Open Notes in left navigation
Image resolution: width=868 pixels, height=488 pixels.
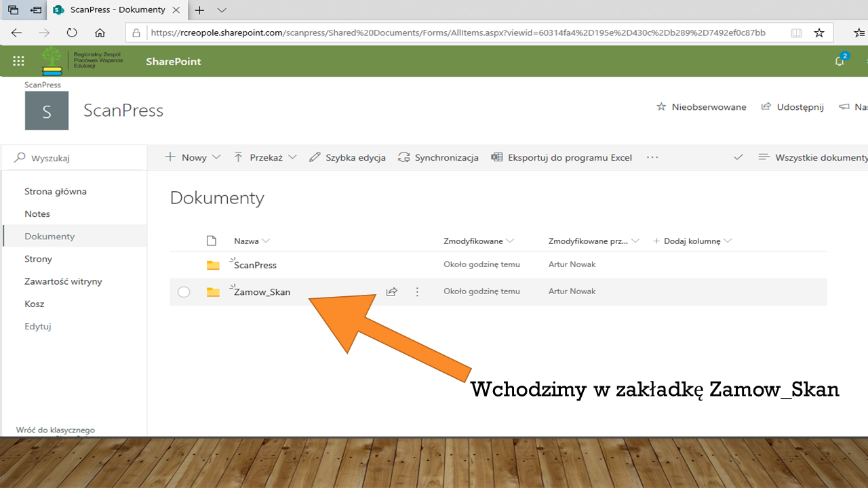pos(37,213)
